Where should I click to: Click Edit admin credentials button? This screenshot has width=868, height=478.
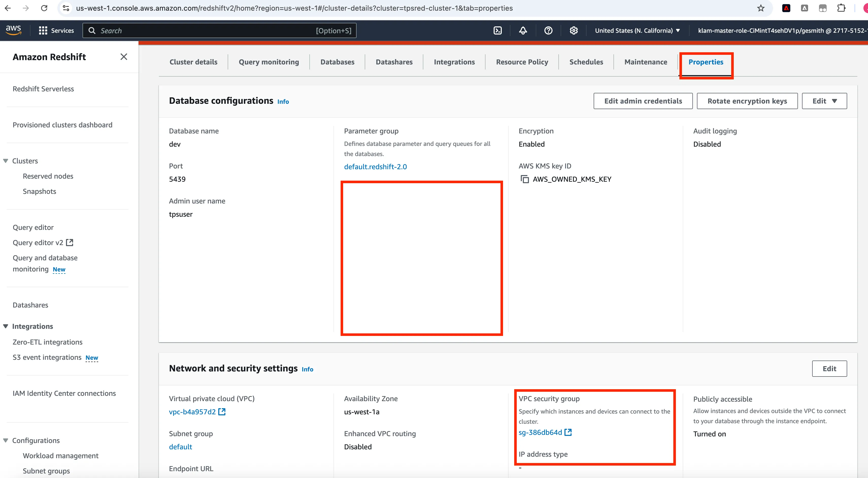643,101
